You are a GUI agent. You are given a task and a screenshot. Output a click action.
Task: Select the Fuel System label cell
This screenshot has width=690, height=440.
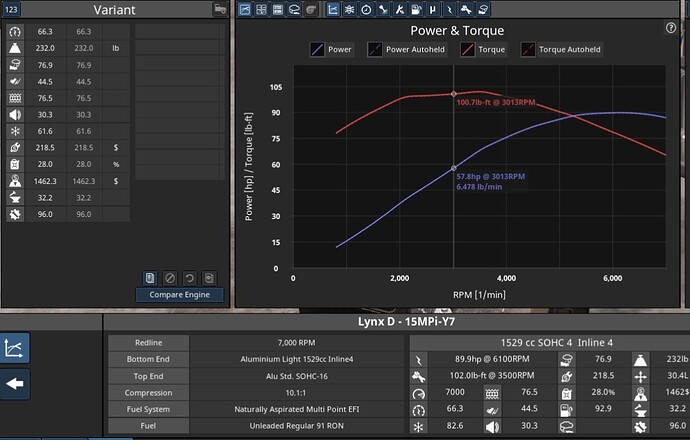(x=149, y=409)
